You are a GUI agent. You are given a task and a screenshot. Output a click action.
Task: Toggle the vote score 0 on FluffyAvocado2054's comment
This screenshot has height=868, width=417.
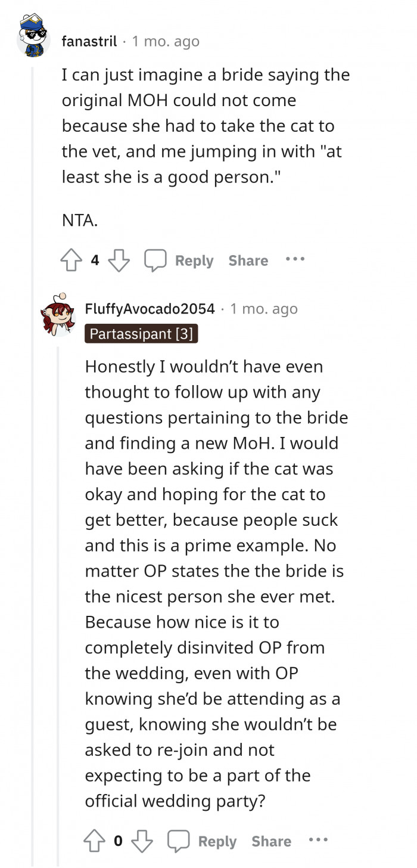point(117,841)
